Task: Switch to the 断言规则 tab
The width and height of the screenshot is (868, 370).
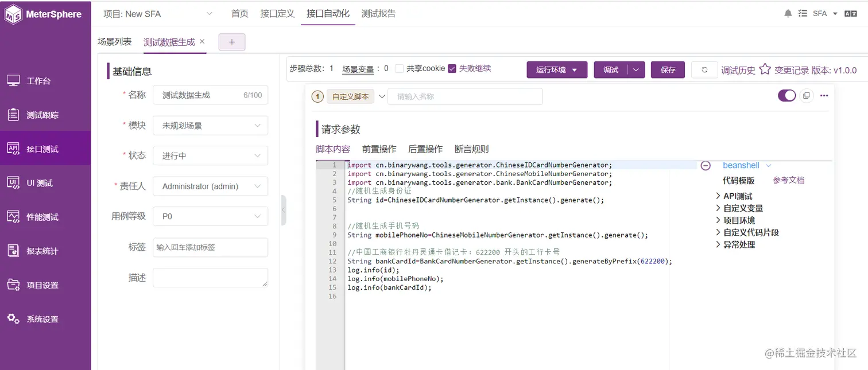Action: (x=472, y=149)
